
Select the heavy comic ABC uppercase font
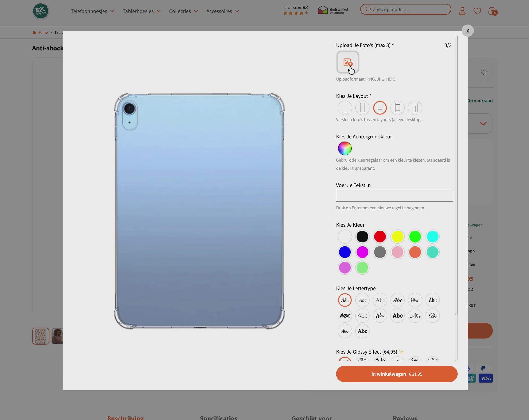[x=345, y=316]
